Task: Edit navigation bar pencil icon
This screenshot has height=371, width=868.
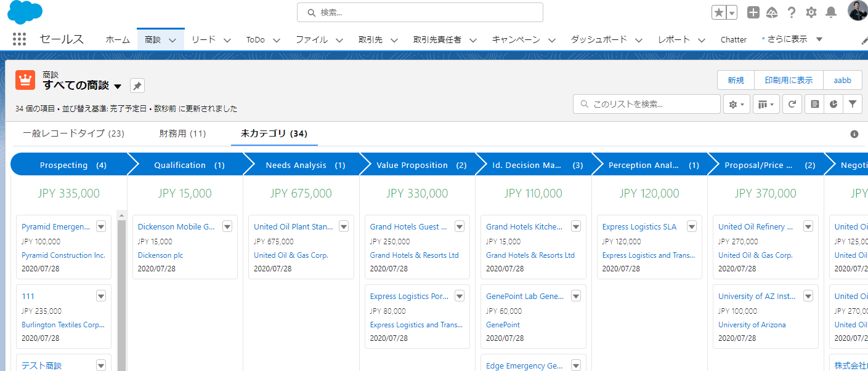Action: 864,40
